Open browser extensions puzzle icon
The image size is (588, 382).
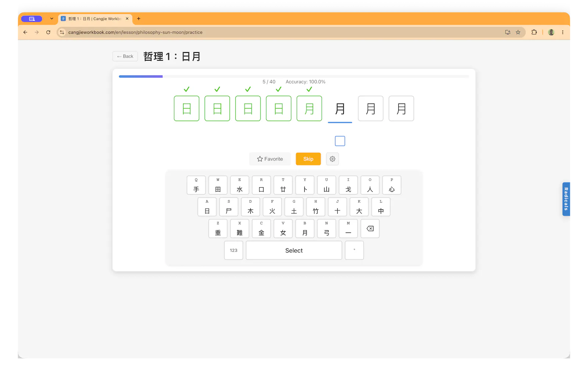(x=534, y=32)
